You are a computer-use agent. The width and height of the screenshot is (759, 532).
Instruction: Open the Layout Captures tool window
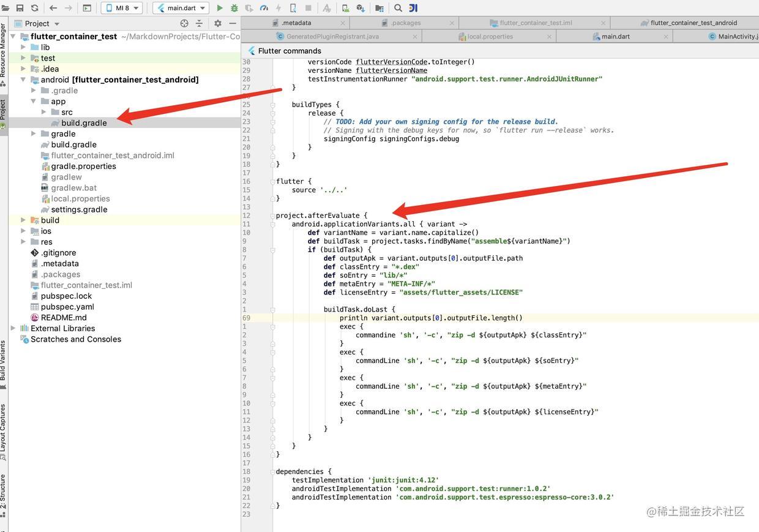(3, 432)
